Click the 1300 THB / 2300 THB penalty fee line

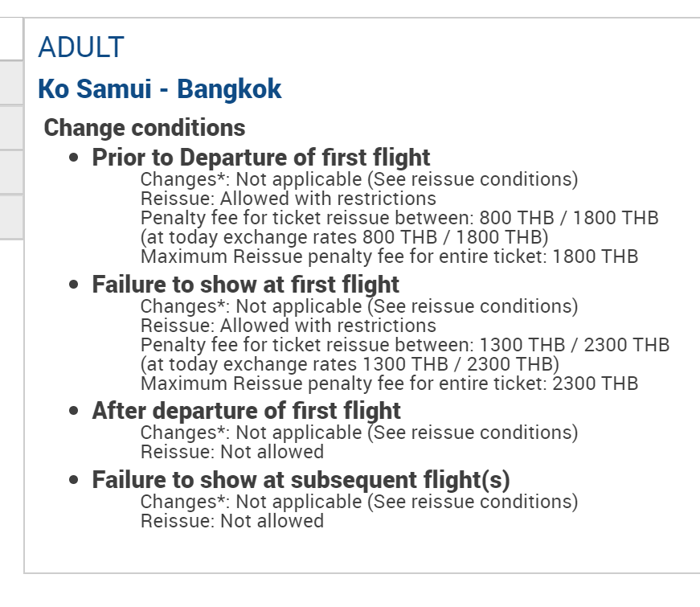coord(404,345)
